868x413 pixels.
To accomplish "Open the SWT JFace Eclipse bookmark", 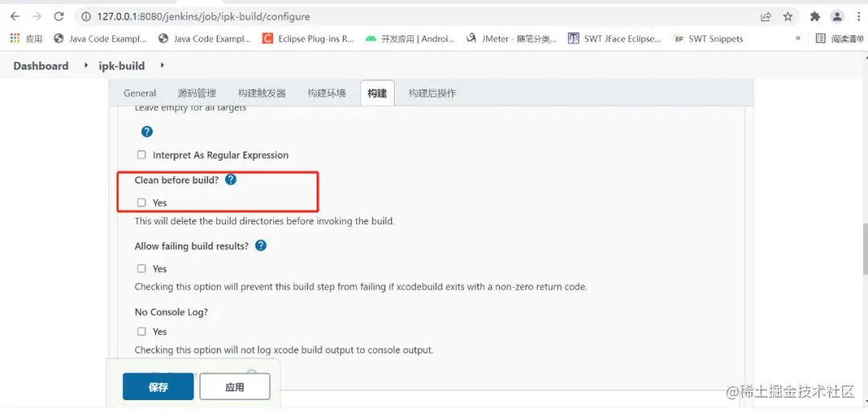I will click(615, 39).
